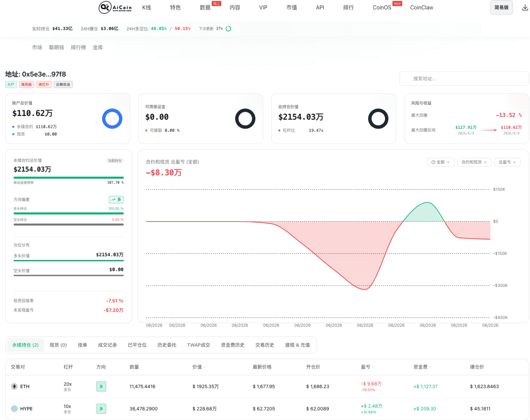Screen dimensions: 530x420
Task: Sort table by 盈亏 column
Action: pyautogui.click(x=367, y=367)
